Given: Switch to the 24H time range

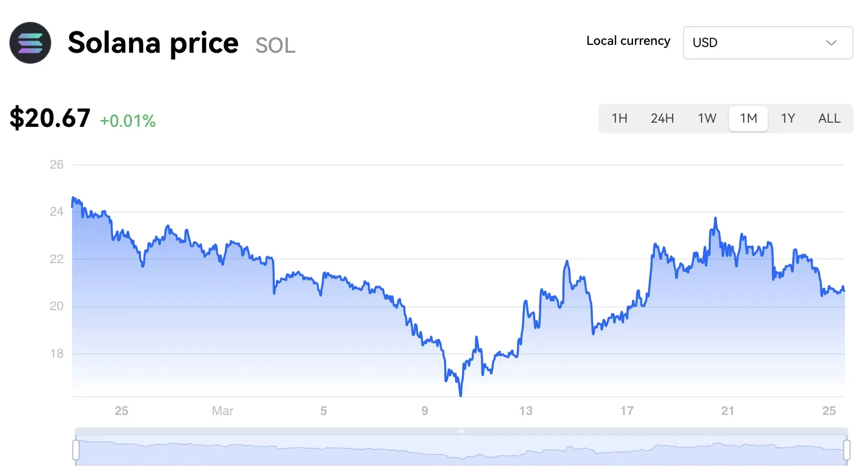Looking at the screenshot, I should click(x=662, y=118).
